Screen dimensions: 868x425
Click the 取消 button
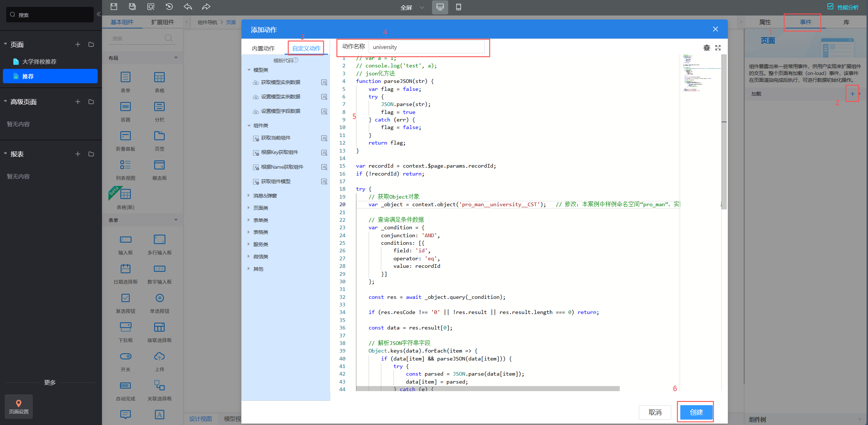coord(655,412)
